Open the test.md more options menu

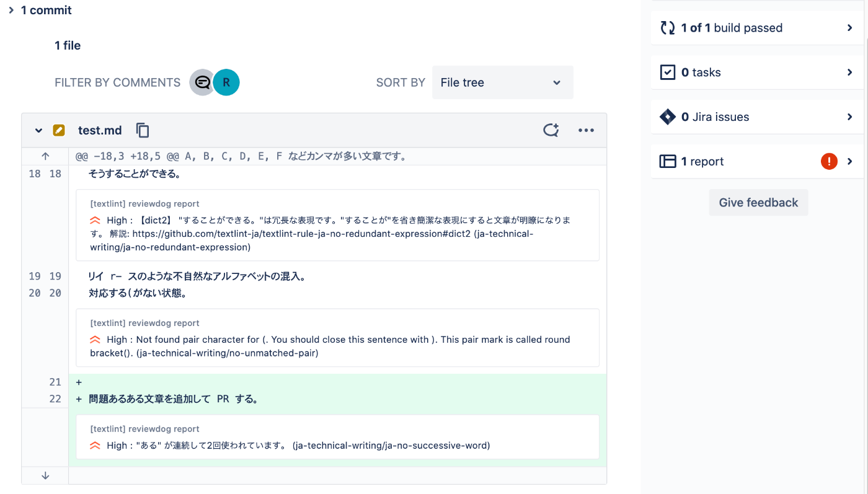click(x=586, y=130)
